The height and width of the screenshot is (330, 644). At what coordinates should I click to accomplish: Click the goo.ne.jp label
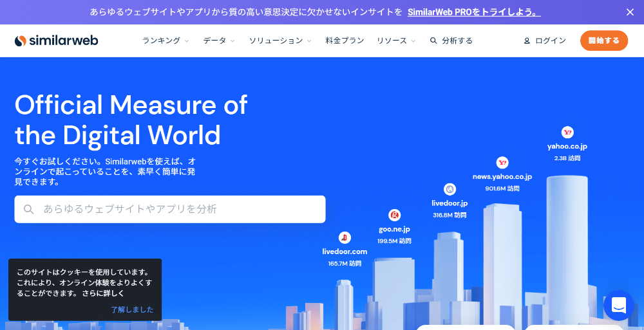click(x=394, y=230)
